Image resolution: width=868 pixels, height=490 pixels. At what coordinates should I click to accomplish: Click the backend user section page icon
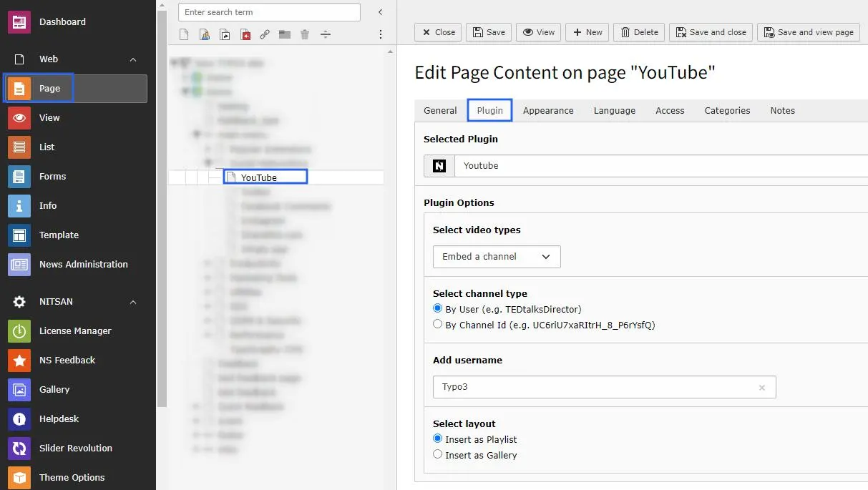click(x=205, y=34)
